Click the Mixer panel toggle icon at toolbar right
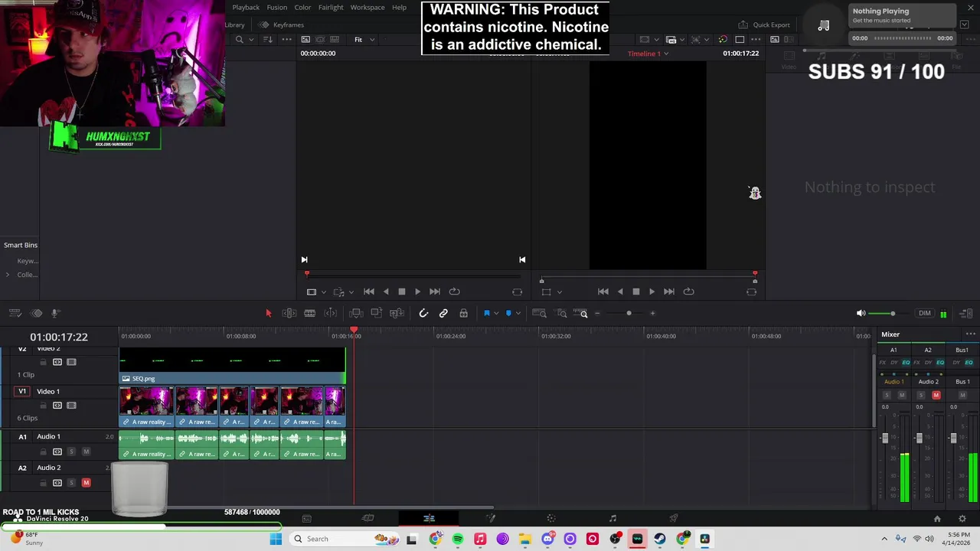Viewport: 980px width, 551px height. (x=966, y=313)
